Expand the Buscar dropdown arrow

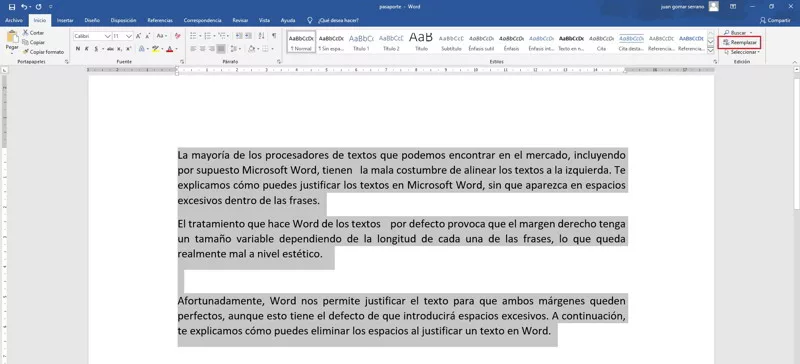tap(751, 33)
